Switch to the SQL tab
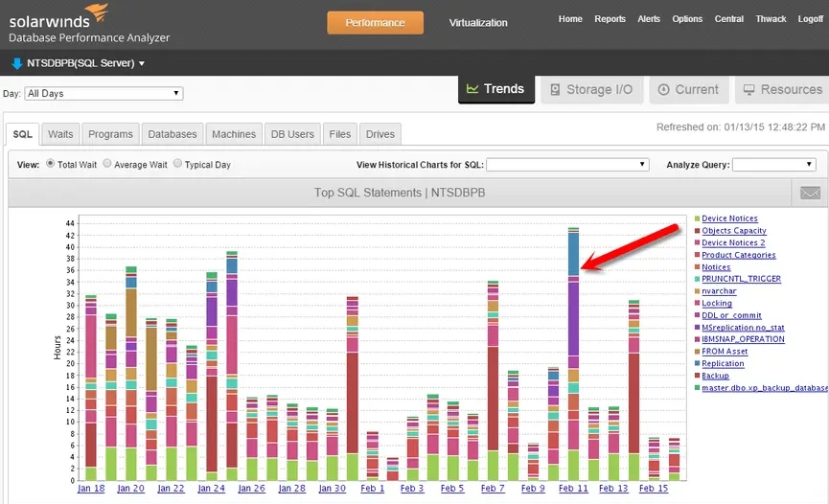The width and height of the screenshot is (829, 504). [23, 134]
